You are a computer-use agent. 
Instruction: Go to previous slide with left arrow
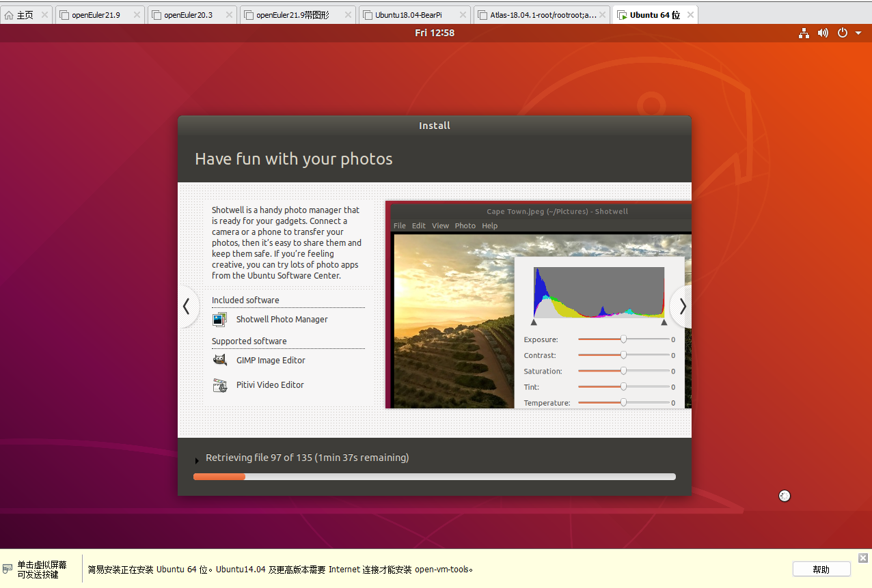(187, 307)
